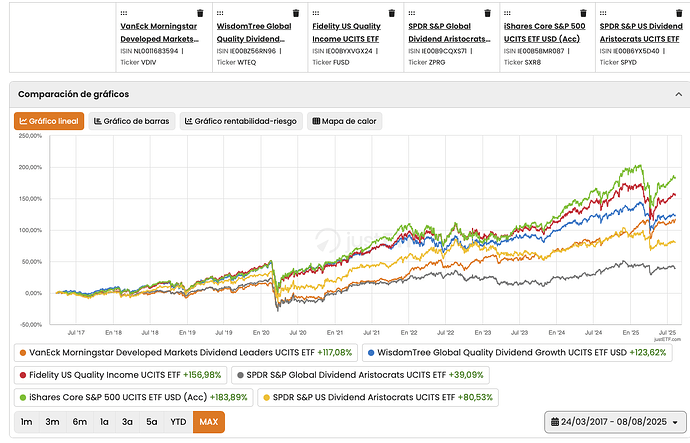Set chart period to 1m

[x=26, y=422]
